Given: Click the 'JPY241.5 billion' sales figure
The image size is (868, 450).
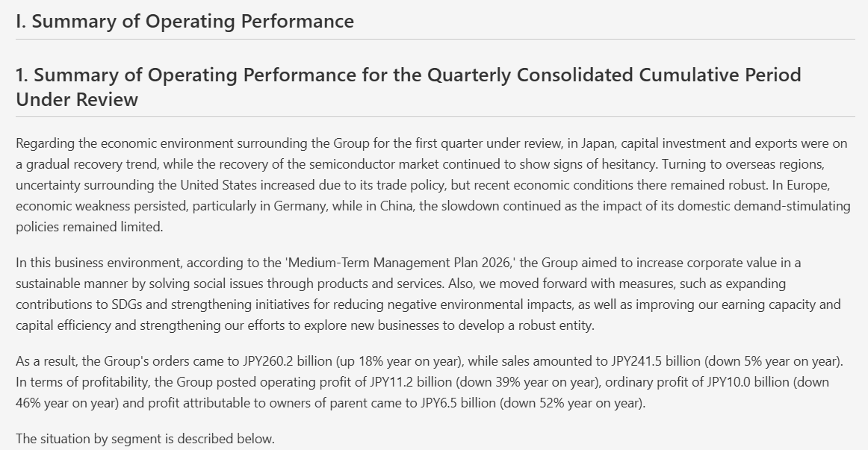Looking at the screenshot, I should (656, 361).
